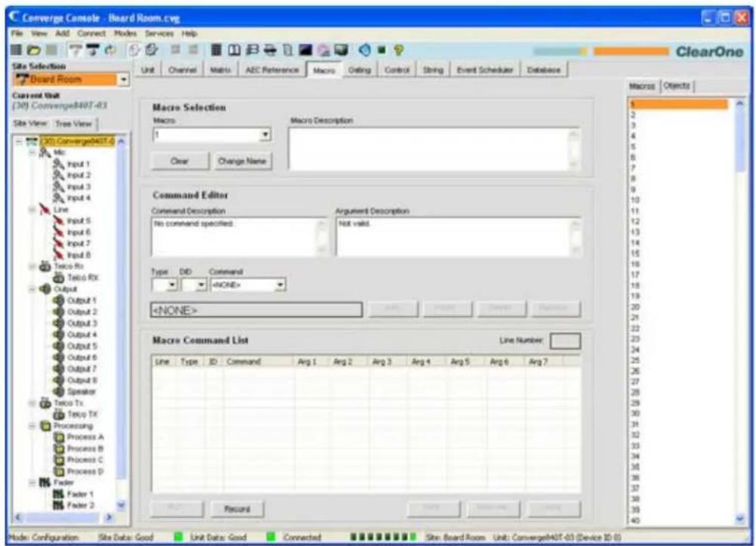The height and width of the screenshot is (546, 756).
Task: Open the Command dropdown showing NONE
Action: coord(279,285)
